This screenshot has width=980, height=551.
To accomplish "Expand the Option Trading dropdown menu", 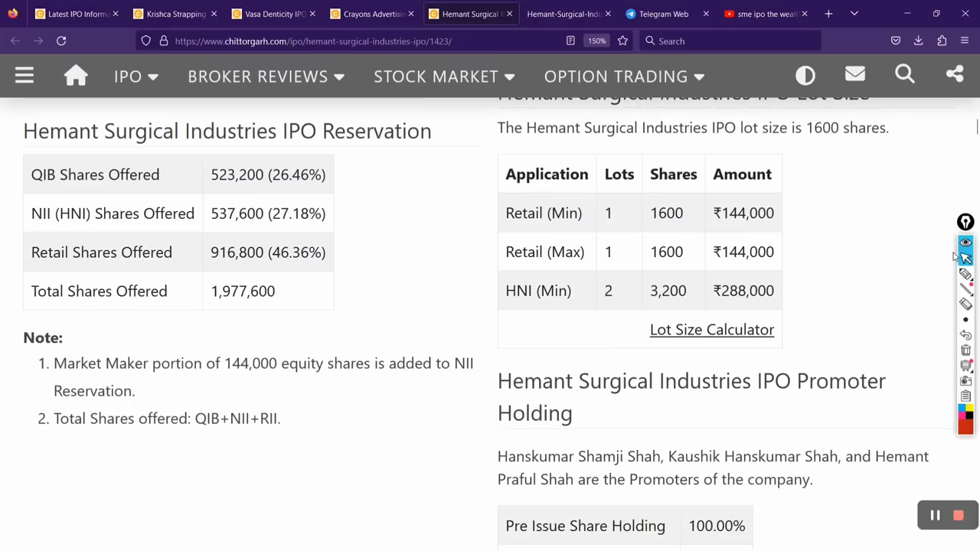I will 624,76.
